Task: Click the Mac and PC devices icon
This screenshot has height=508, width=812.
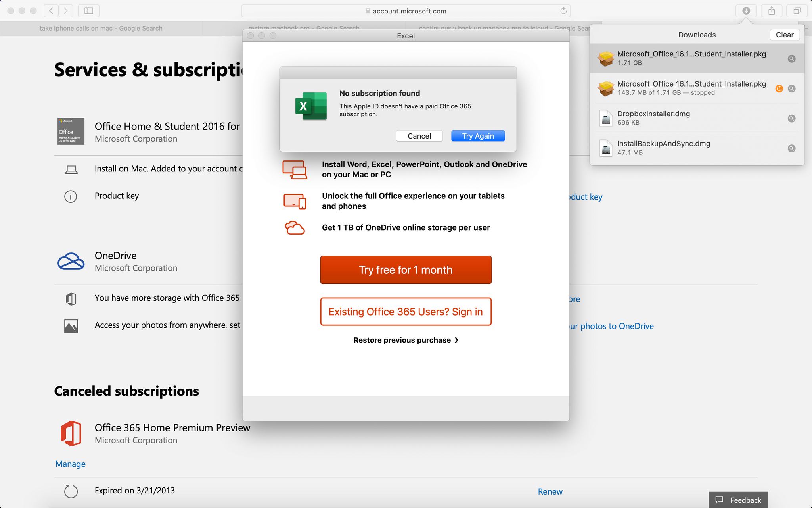Action: pyautogui.click(x=295, y=169)
